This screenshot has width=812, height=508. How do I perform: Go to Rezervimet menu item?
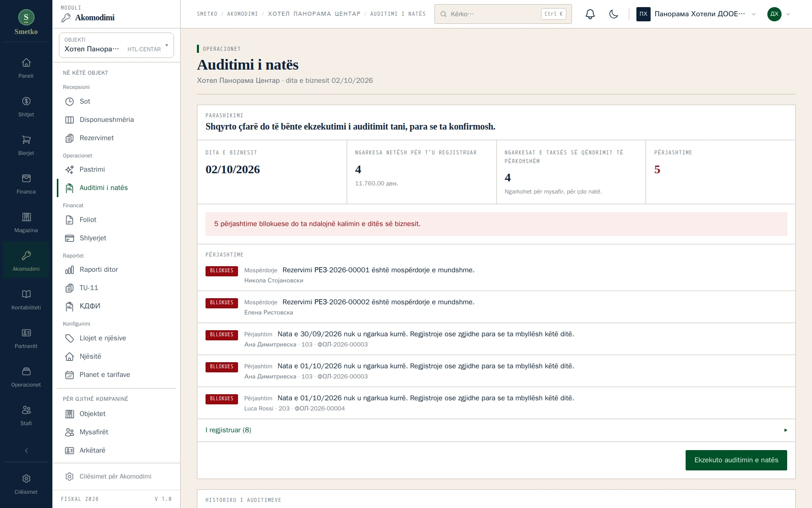click(116, 138)
